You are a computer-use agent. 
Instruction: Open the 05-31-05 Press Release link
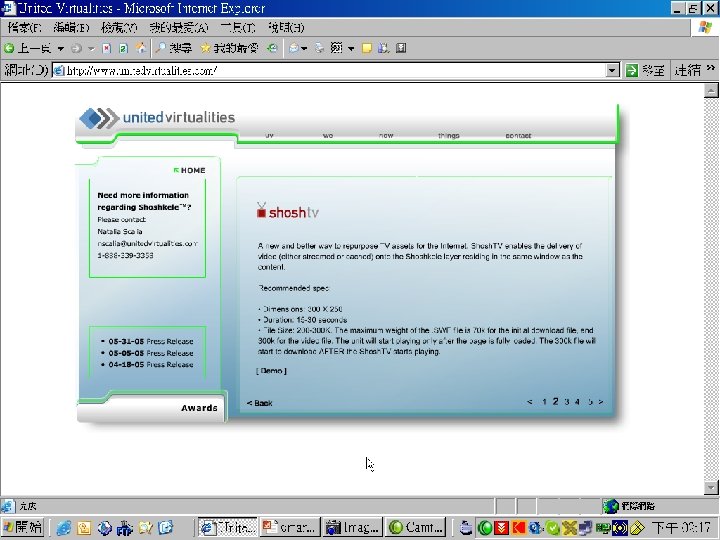(x=151, y=341)
